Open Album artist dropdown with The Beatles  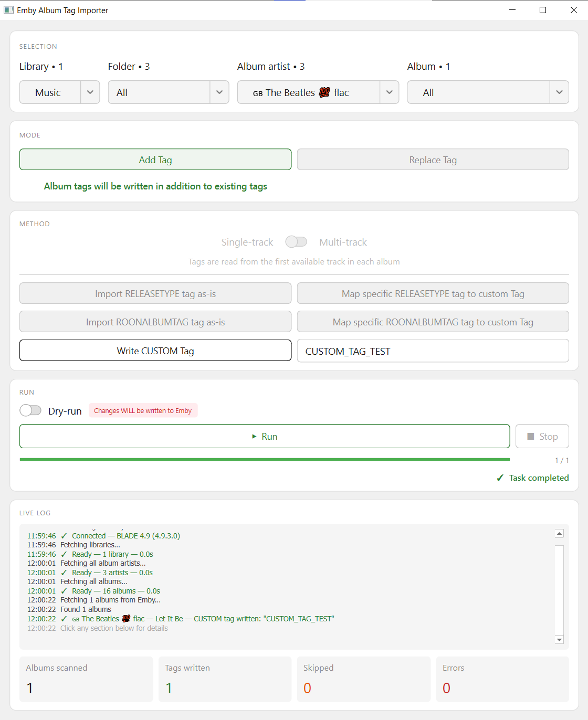(318, 92)
